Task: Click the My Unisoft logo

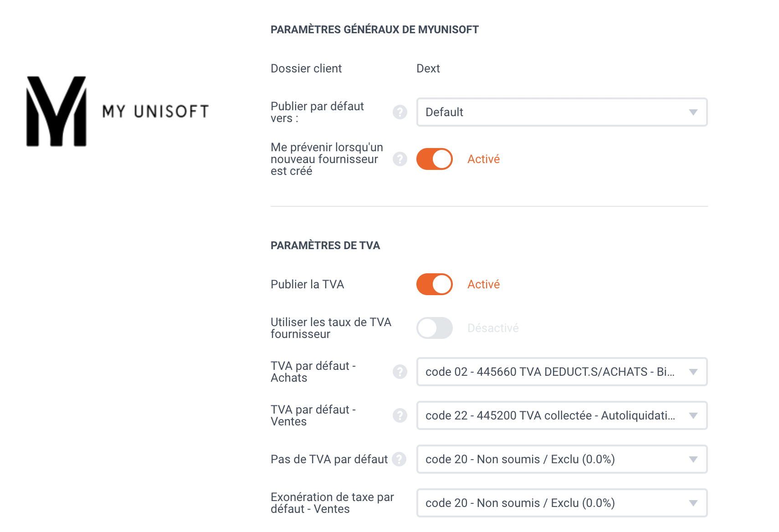Action: point(118,111)
